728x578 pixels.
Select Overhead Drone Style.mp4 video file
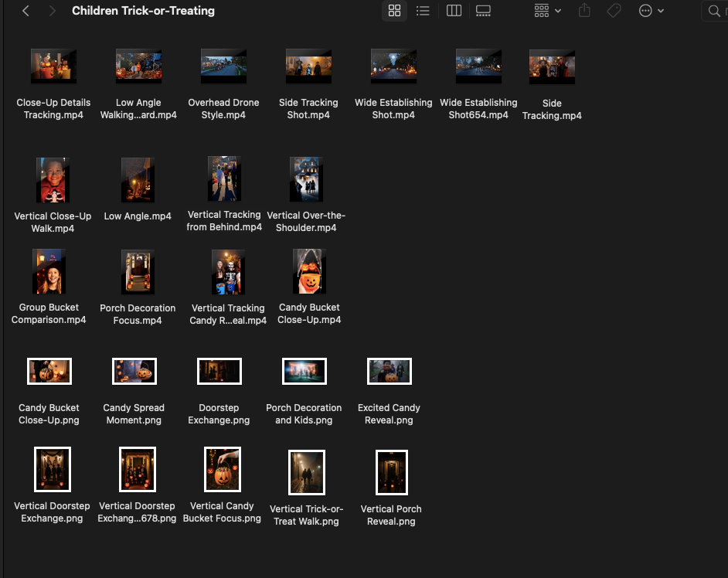pyautogui.click(x=223, y=66)
